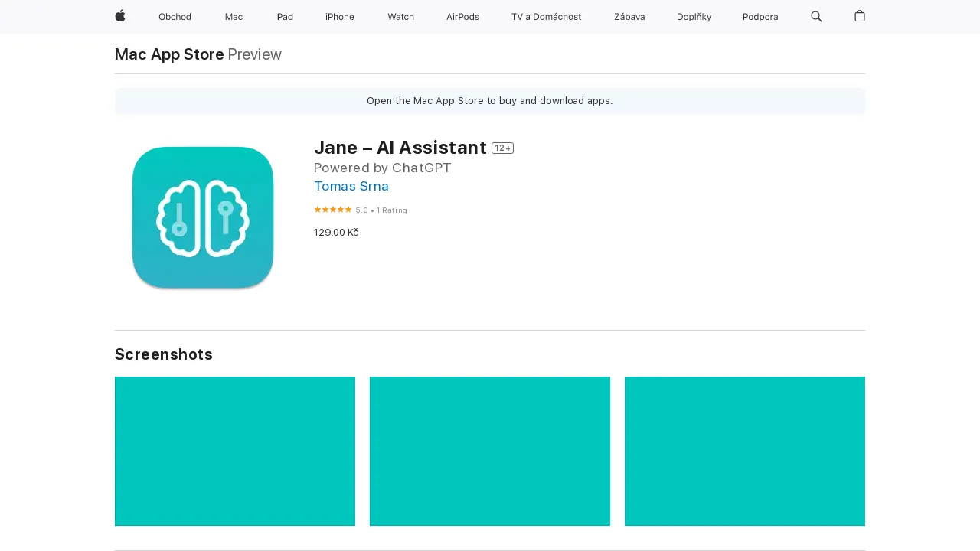Click the Apple logo in the navigation bar
This screenshot has width=980, height=551.
tap(120, 16)
